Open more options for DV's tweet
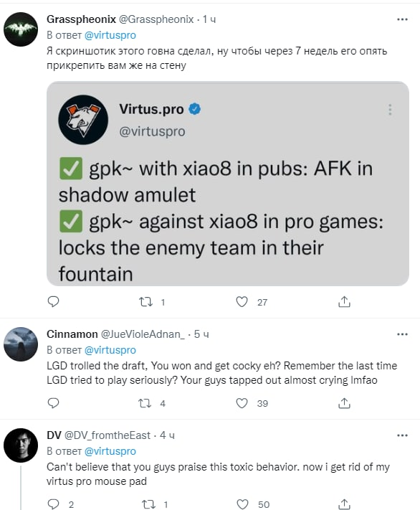This screenshot has width=420, height=510. pyautogui.click(x=402, y=435)
